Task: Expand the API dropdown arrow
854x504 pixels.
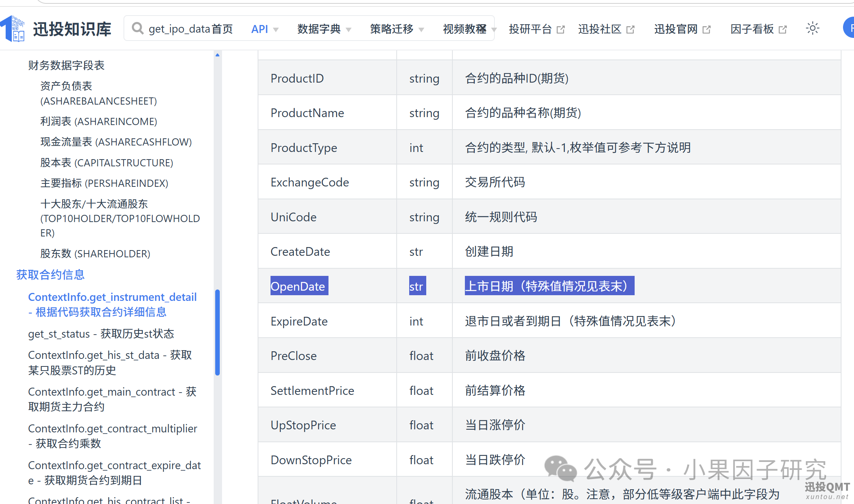Action: (x=276, y=30)
